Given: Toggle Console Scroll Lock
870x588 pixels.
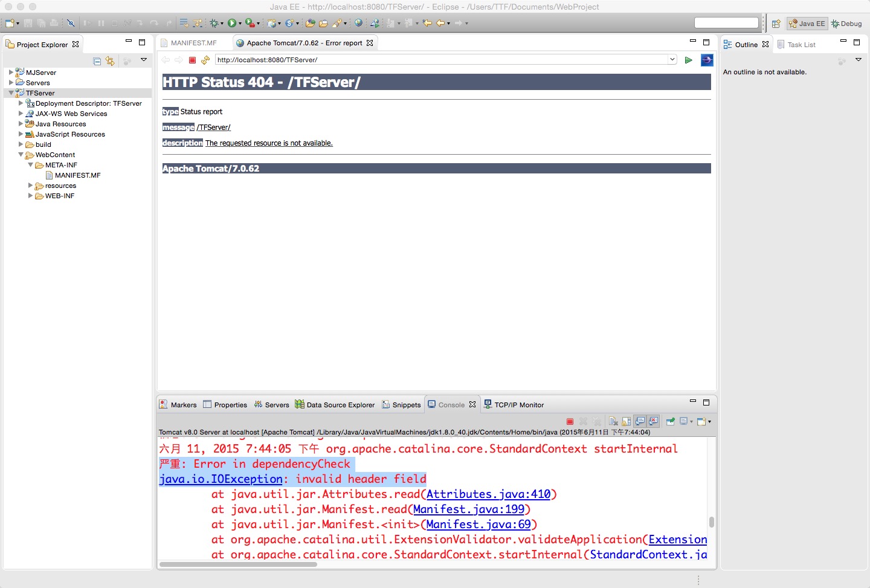Looking at the screenshot, I should tap(627, 421).
